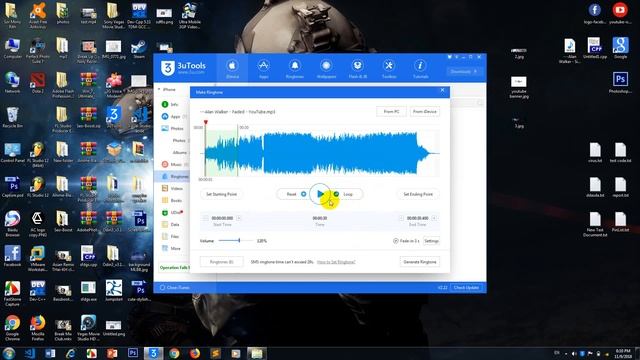Decrease the start time with minus stepper
This screenshot has height=360, width=640.
click(x=206, y=218)
